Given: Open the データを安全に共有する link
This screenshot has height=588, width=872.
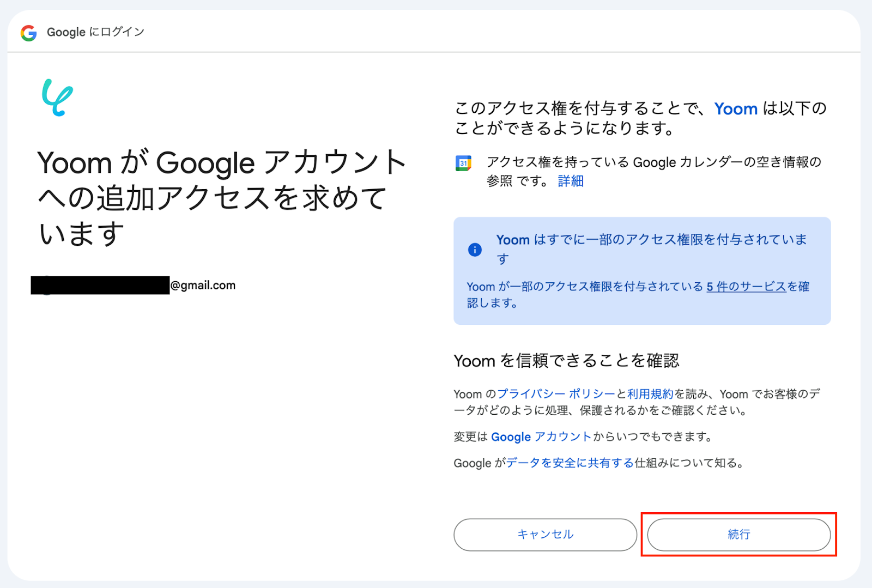Looking at the screenshot, I should tap(570, 463).
